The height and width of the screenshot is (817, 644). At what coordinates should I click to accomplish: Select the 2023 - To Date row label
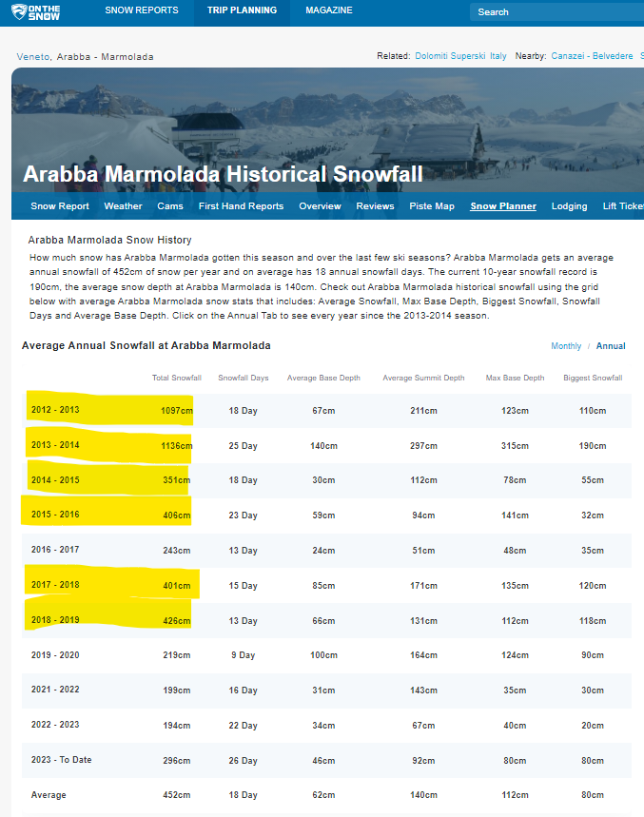[x=62, y=760]
